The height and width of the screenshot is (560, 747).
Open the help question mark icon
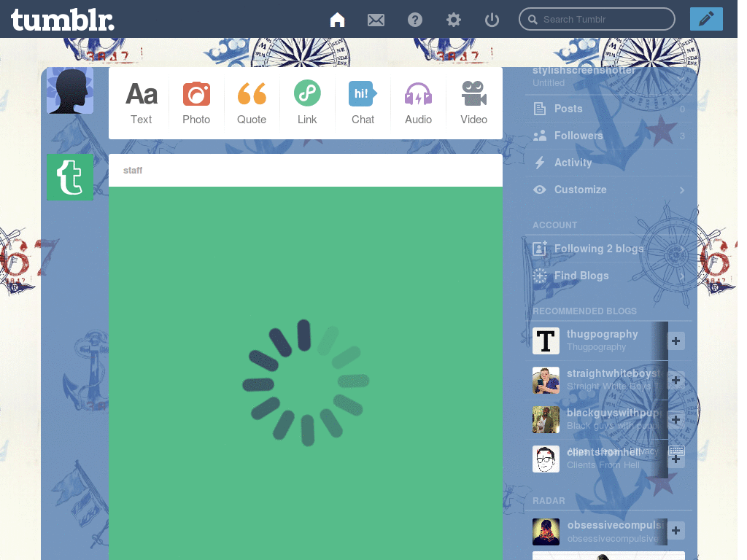415,20
